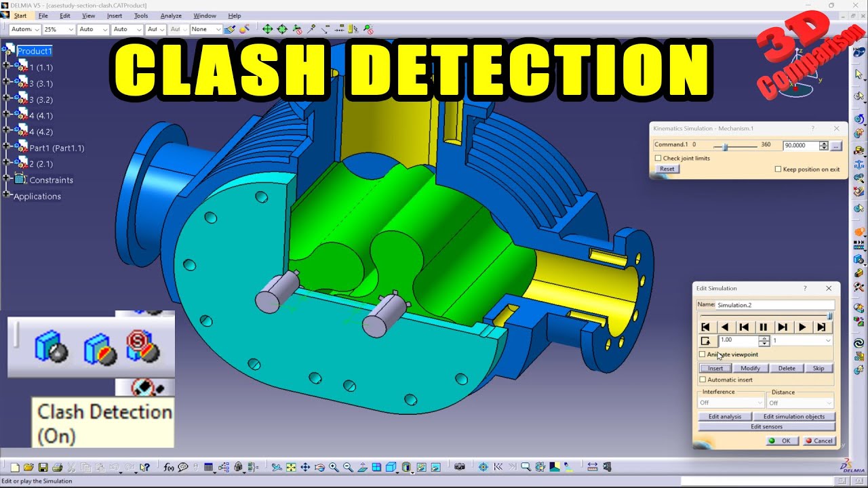
Task: Click the Capture camera icon
Action: [x=459, y=467]
